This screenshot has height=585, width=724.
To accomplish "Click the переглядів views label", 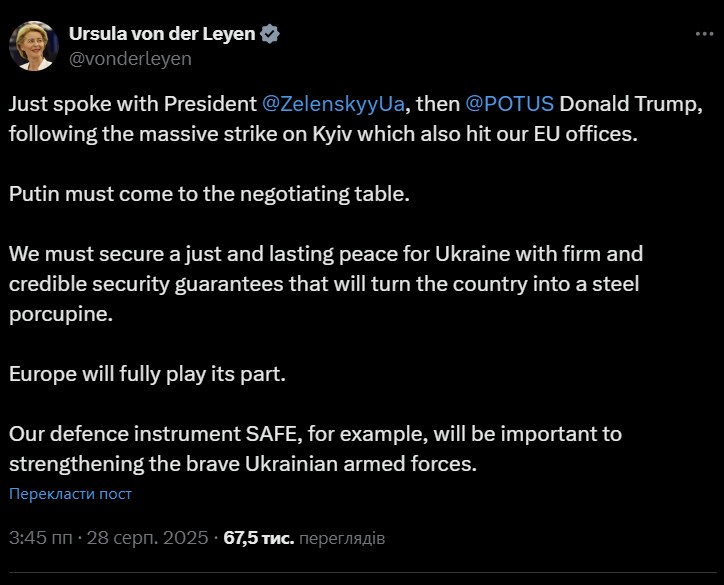I will pos(342,538).
